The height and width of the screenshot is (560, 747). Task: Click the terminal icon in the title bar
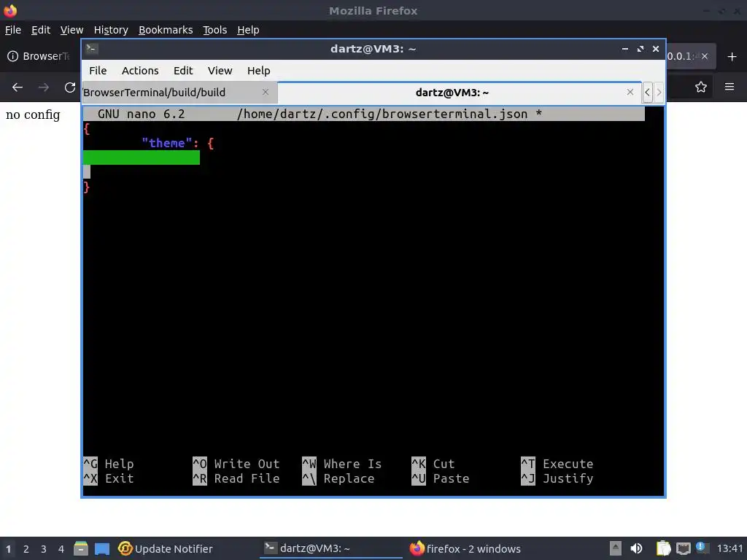(x=92, y=48)
